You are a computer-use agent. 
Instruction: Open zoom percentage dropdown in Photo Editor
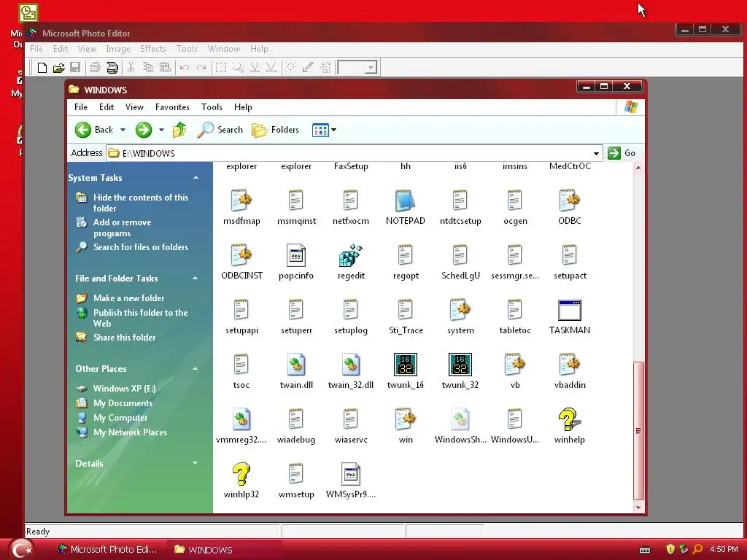(x=371, y=68)
